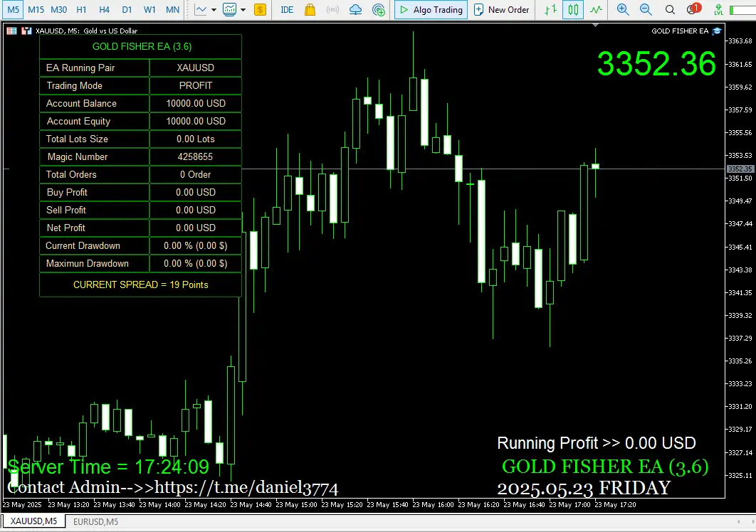Image resolution: width=756 pixels, height=532 pixels.
Task: Click the LVL level indicator icon
Action: pyautogui.click(x=719, y=10)
